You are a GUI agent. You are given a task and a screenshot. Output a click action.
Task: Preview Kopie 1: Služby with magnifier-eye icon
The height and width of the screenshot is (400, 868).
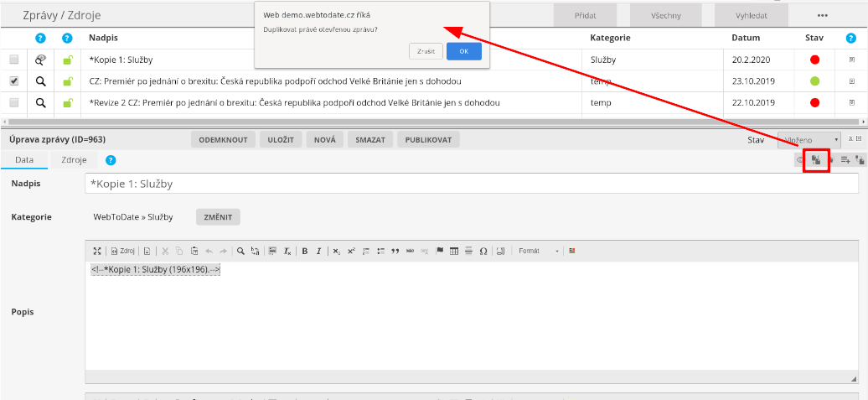click(39, 60)
